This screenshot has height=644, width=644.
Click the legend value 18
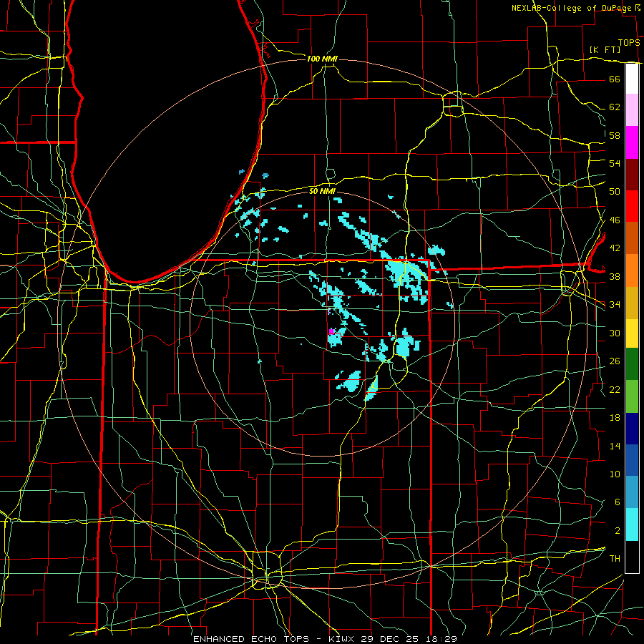615,418
